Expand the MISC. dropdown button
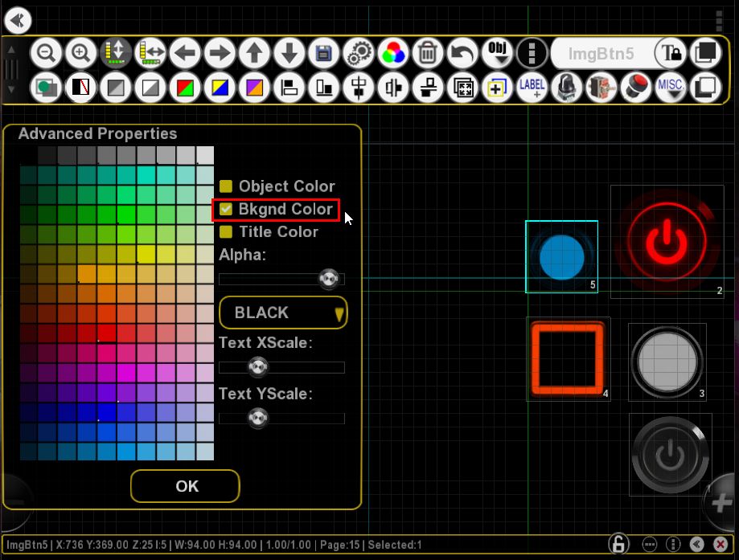This screenshot has height=560, width=739. point(671,87)
